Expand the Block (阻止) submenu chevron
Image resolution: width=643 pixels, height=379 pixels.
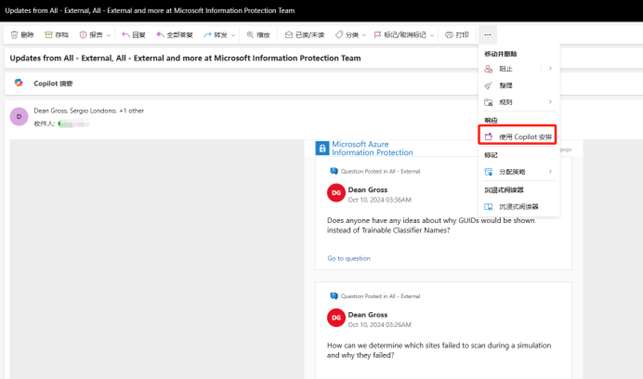click(550, 68)
